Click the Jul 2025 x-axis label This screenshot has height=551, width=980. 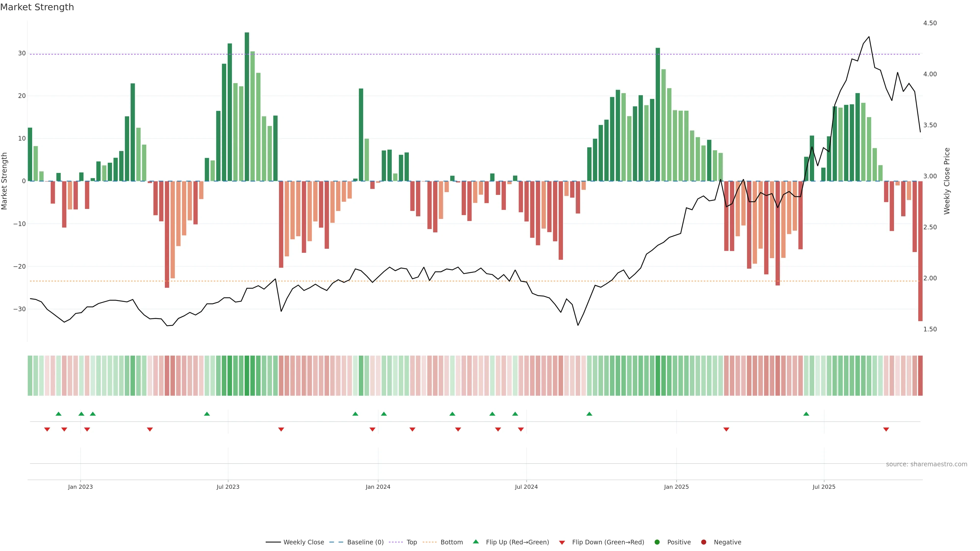point(824,487)
